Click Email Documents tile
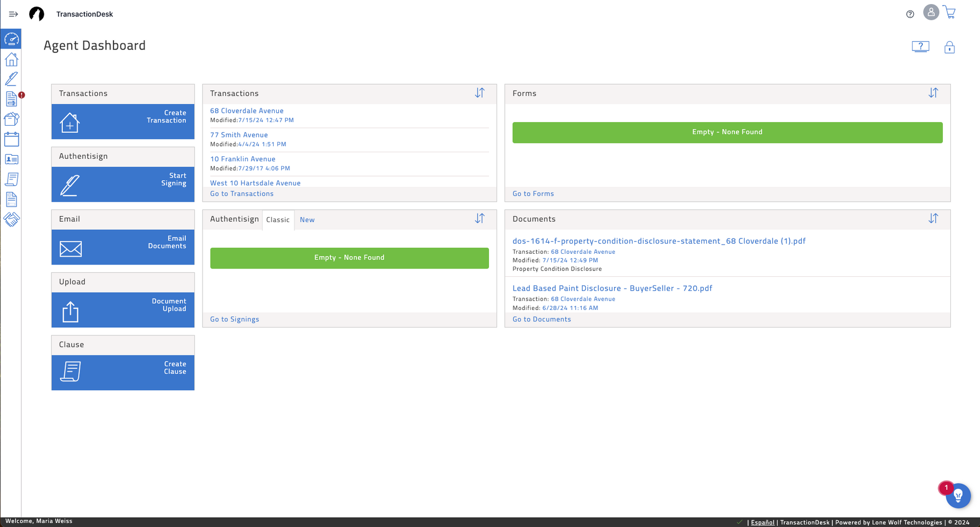Screen dimensions: 980x527 point(123,247)
